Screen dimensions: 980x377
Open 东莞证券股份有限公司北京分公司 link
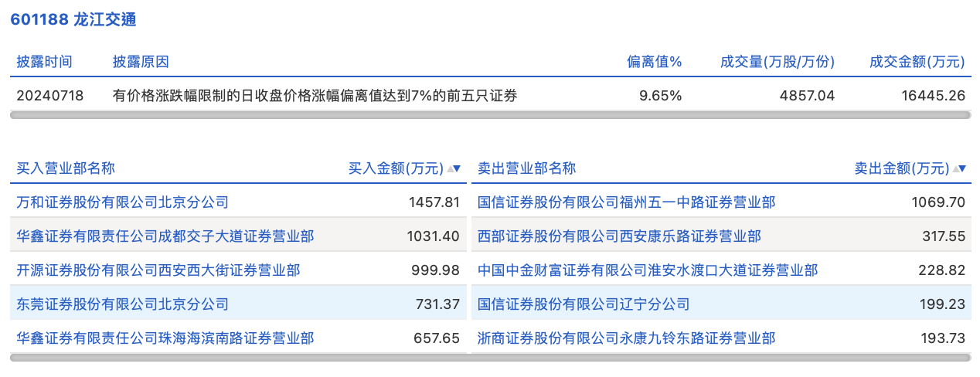point(123,304)
